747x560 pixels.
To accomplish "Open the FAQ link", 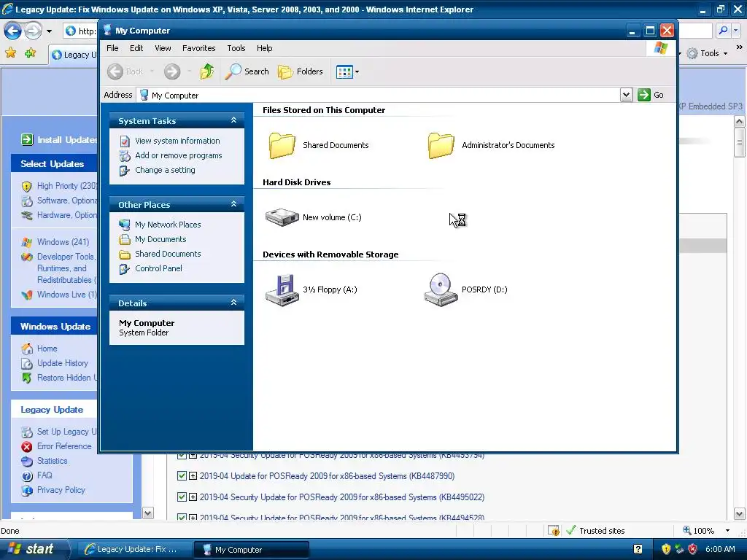I will tap(44, 475).
